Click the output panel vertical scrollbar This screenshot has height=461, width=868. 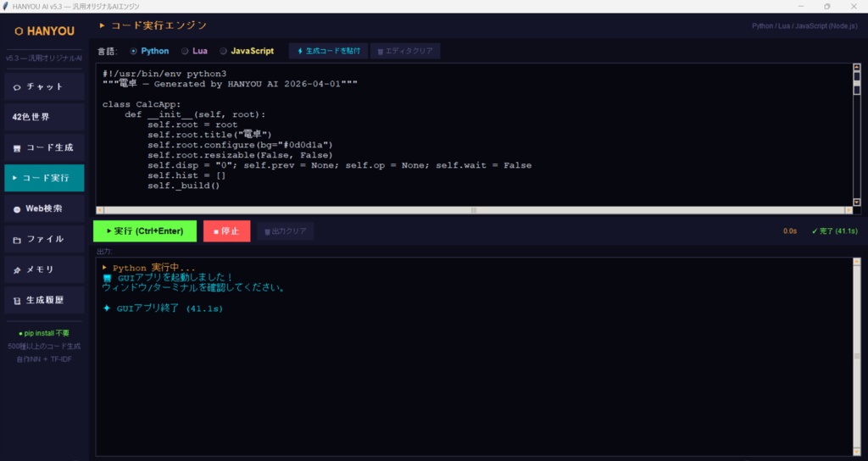(857, 357)
